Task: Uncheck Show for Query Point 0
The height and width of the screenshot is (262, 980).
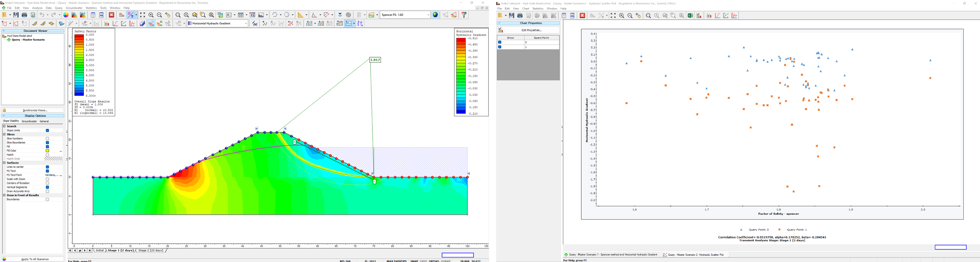Action: tap(500, 42)
